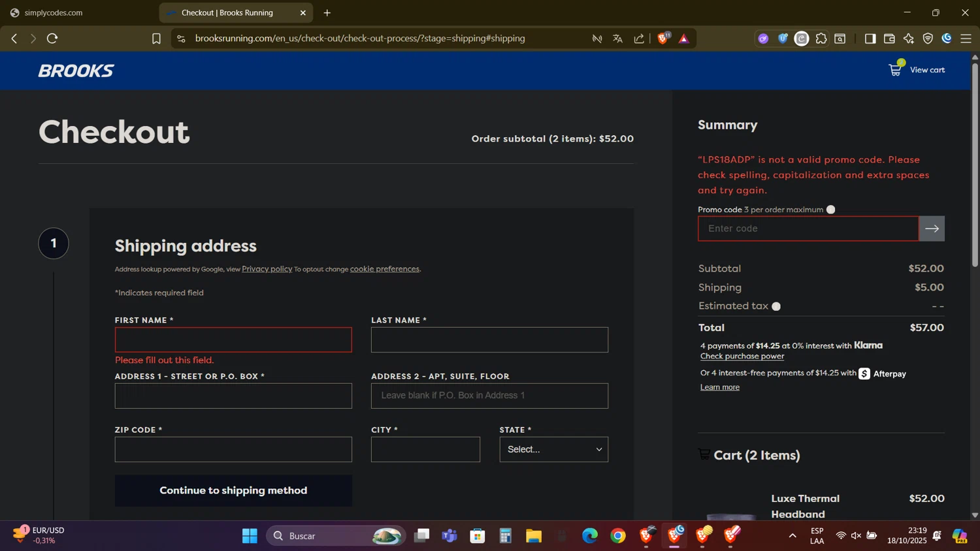
Task: Click Luxe Thermal Headband item name
Action: point(805,506)
